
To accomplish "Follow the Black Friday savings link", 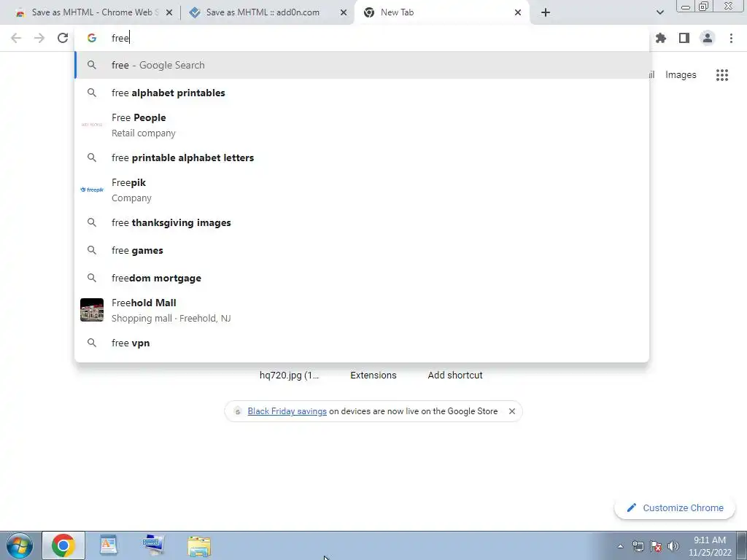I will tap(287, 411).
